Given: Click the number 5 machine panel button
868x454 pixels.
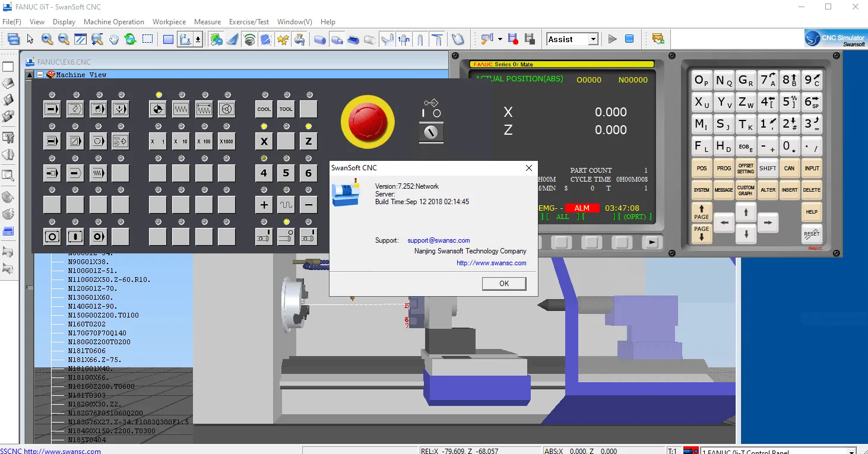Looking at the screenshot, I should (286, 173).
